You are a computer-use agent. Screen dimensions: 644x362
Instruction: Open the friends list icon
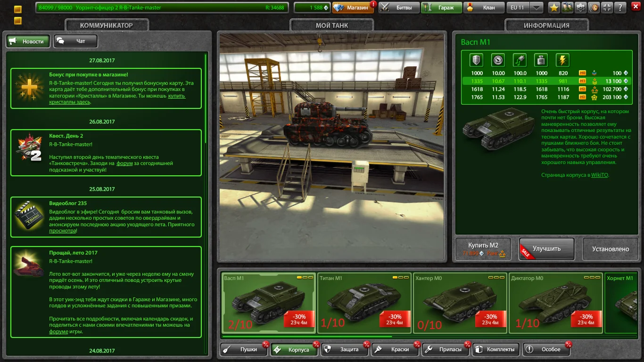click(x=567, y=8)
